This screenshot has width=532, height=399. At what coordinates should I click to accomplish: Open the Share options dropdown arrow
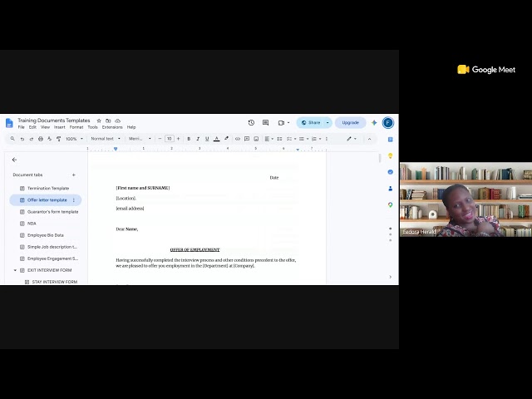(328, 123)
